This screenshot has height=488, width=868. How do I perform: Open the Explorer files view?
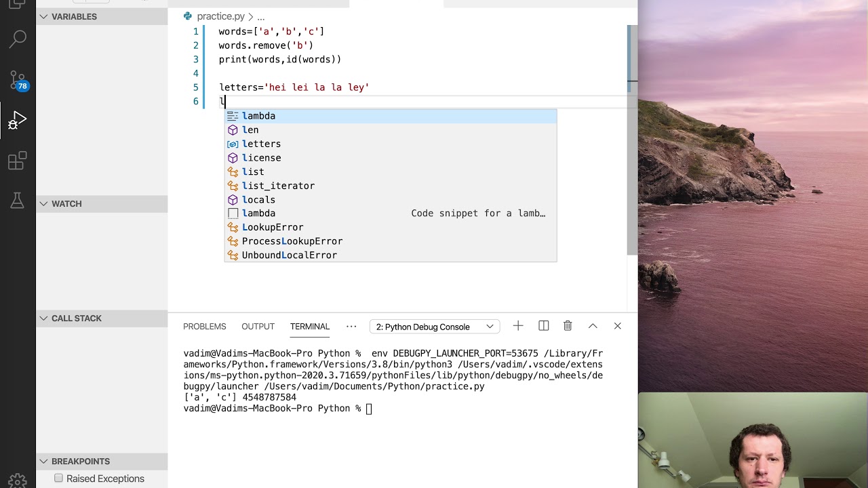[18, 4]
